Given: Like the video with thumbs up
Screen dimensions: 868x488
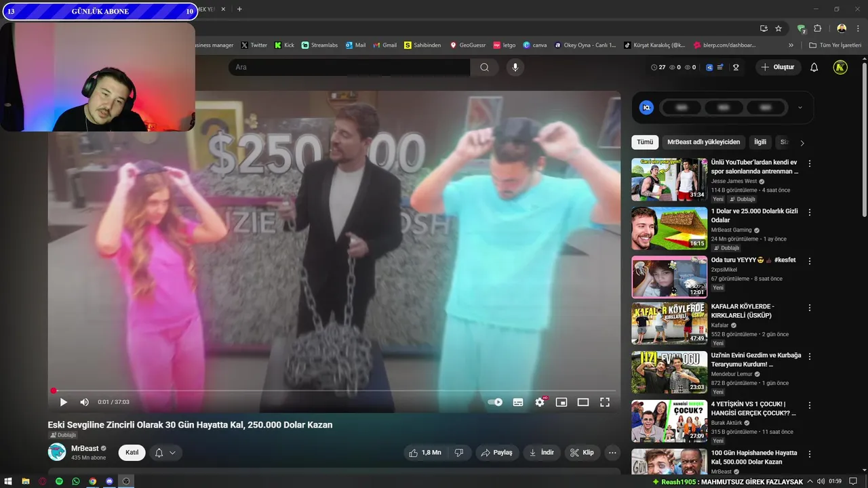Looking at the screenshot, I should (425, 453).
